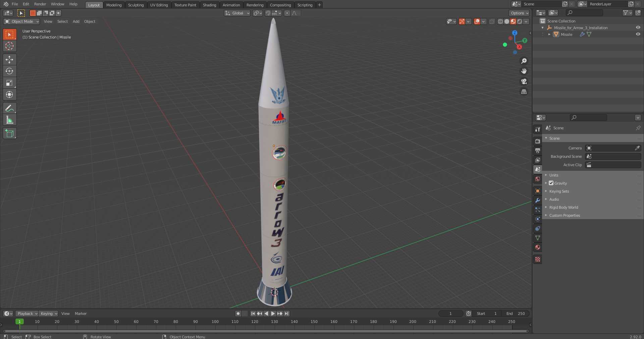Activate the 3D Cursor tool
This screenshot has height=339, width=644.
(9, 46)
